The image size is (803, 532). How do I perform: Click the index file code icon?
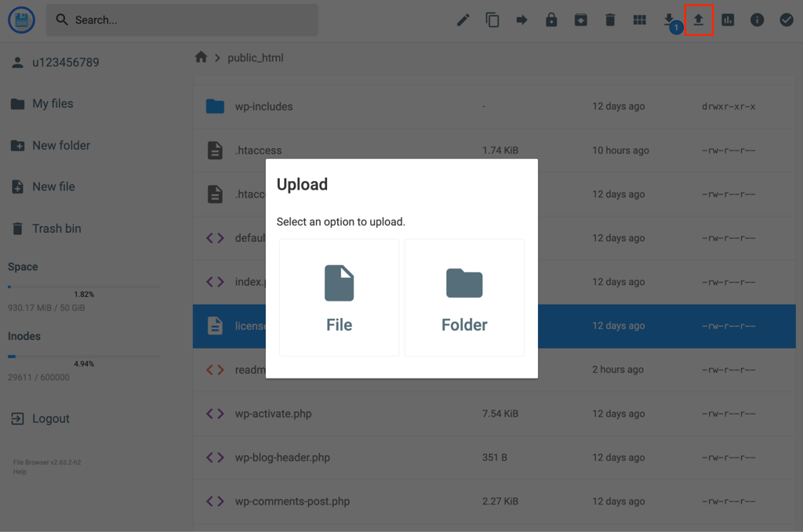click(x=215, y=282)
